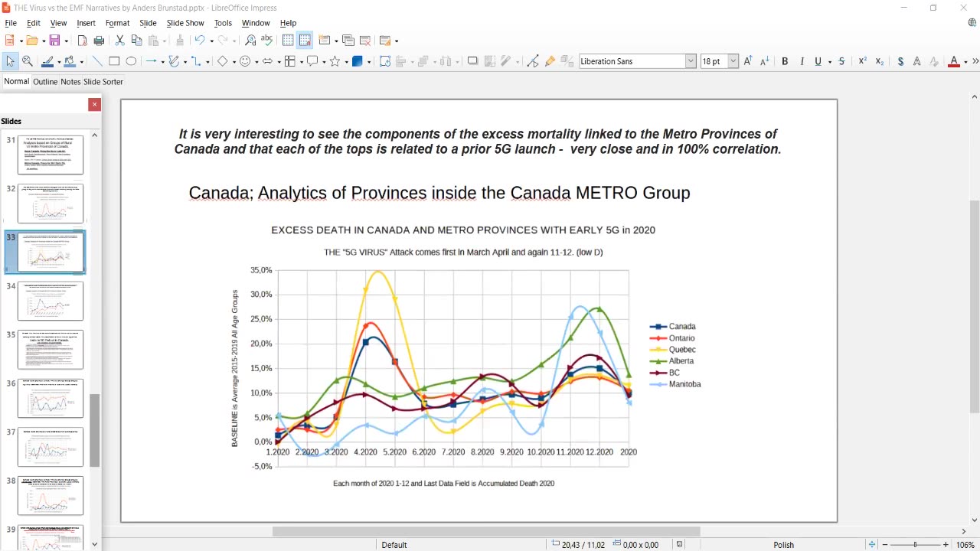Click the Toggle Point Edit Mode icon
The width and height of the screenshot is (980, 551).
tap(533, 61)
